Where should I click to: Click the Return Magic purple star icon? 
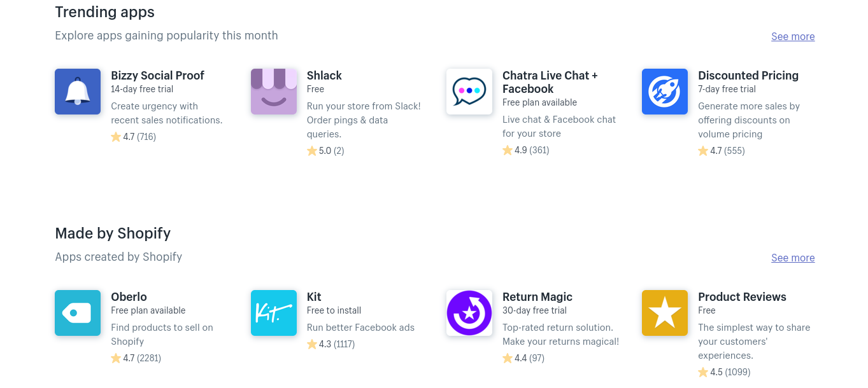[469, 313]
